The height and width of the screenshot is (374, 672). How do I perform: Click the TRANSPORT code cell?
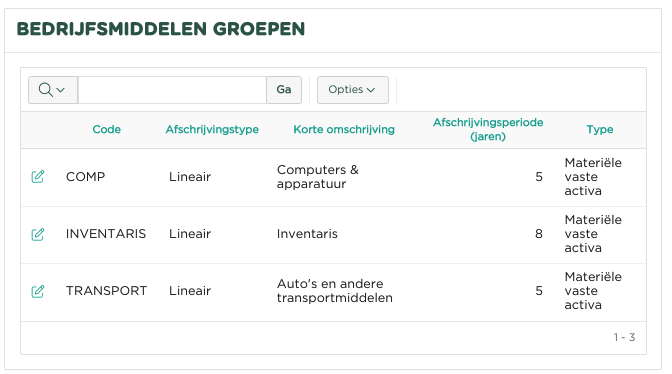106,291
